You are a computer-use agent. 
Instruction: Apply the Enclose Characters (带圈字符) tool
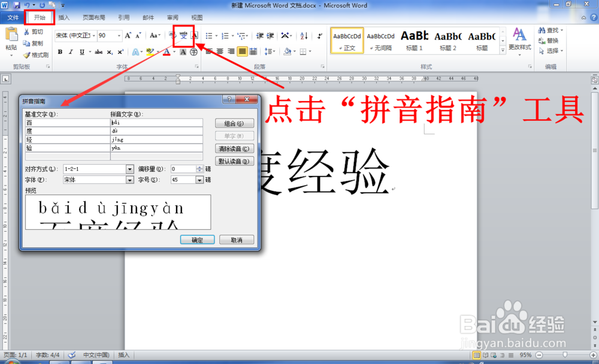point(193,51)
